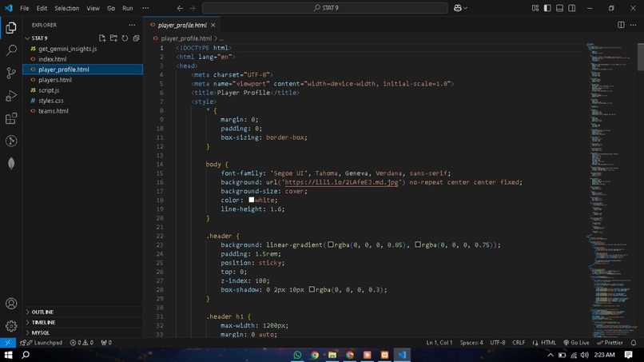Screen dimensions: 644x362
Task: Open editor more actions menu
Action: point(633,25)
